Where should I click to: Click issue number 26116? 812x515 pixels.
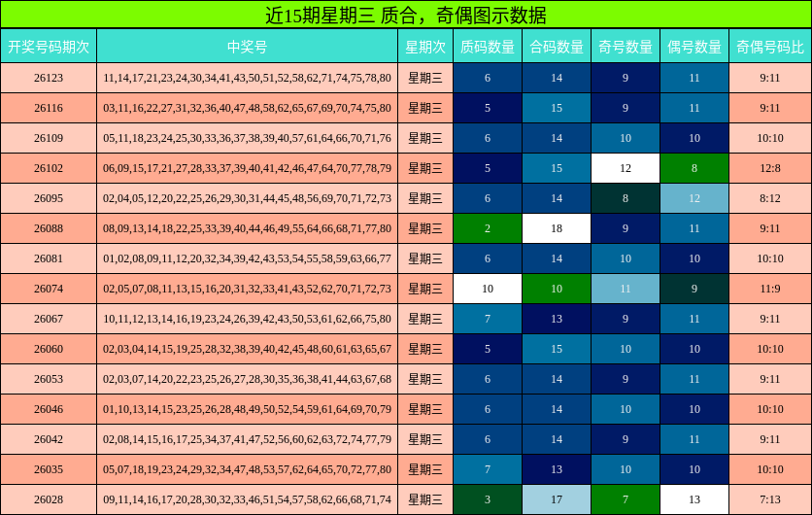tap(49, 108)
